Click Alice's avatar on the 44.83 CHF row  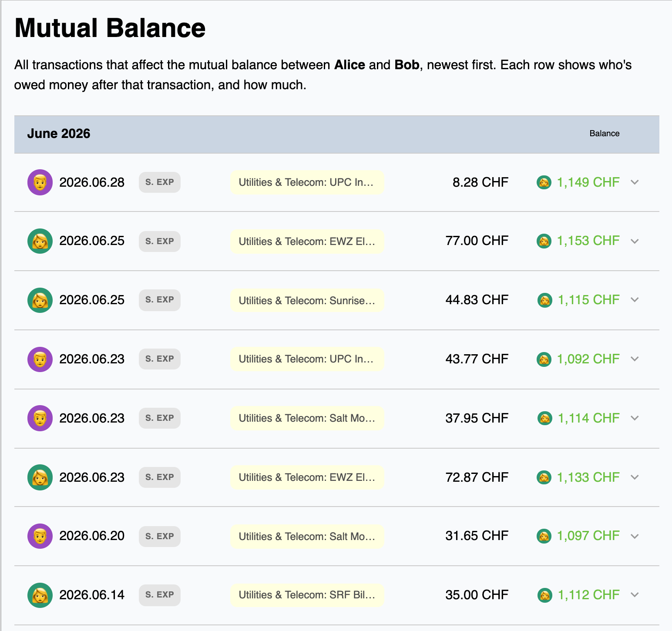click(40, 300)
